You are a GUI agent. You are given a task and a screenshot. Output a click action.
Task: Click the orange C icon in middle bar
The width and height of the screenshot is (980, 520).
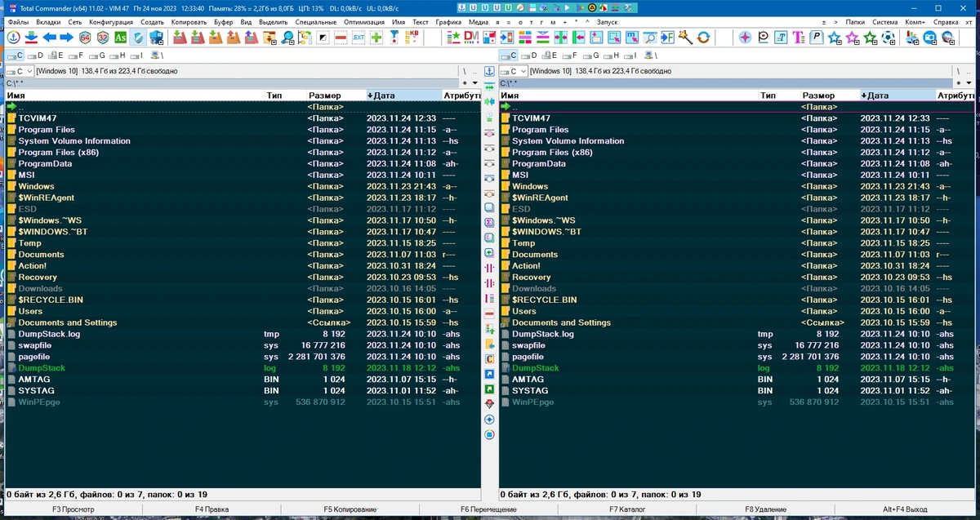[x=489, y=358]
